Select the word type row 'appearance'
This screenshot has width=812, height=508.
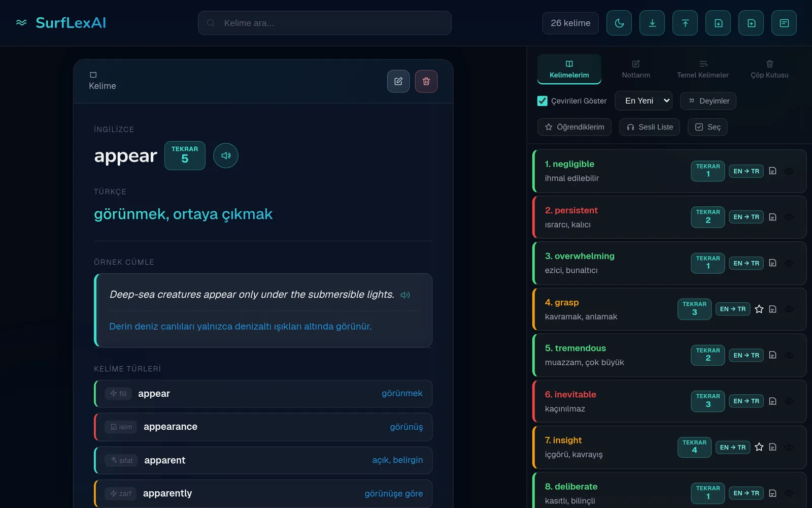coord(263,427)
